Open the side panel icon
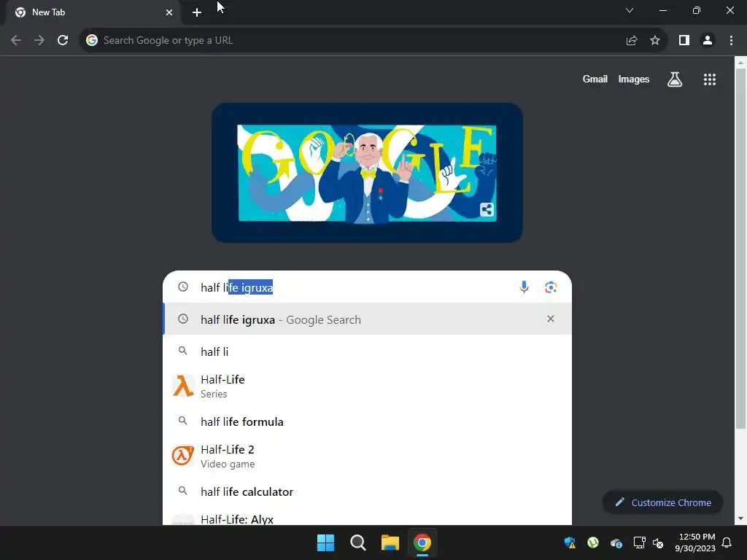This screenshot has height=560, width=747. [x=684, y=41]
